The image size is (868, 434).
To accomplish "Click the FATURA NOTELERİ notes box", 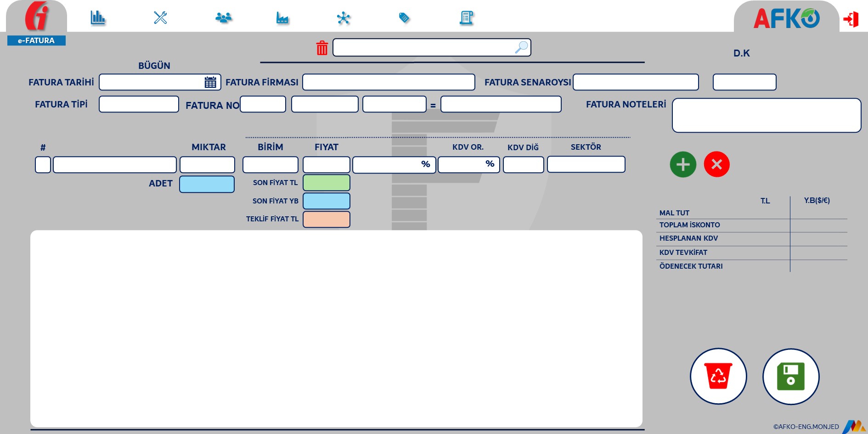I will click(767, 115).
